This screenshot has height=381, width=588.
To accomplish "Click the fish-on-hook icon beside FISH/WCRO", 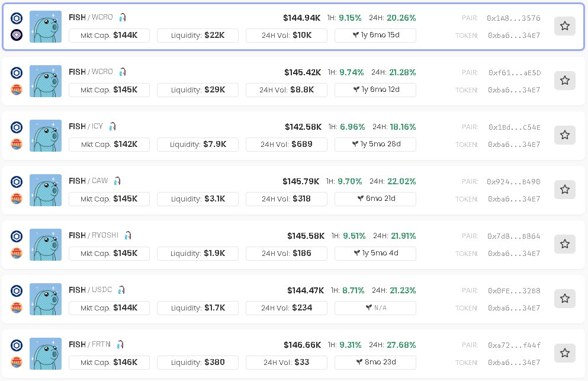I will [122, 17].
